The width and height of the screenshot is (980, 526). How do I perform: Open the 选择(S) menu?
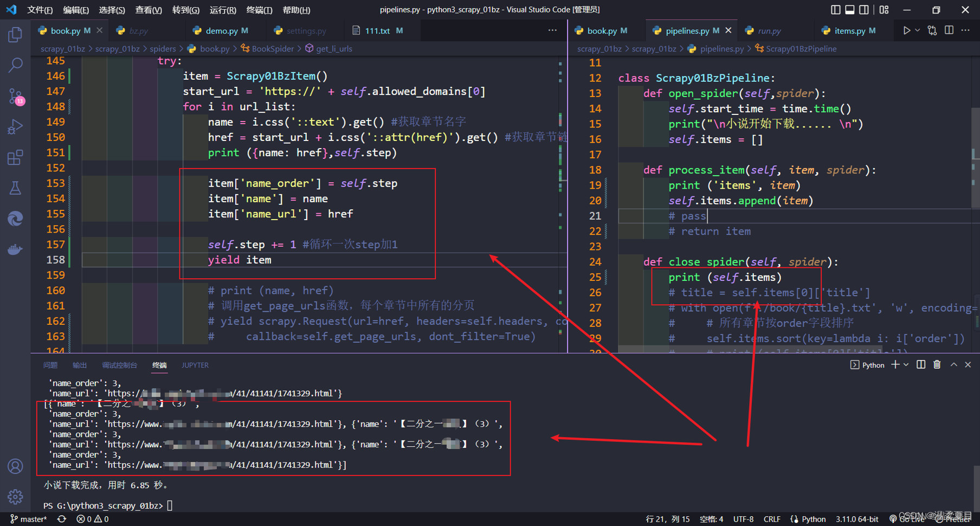112,10
